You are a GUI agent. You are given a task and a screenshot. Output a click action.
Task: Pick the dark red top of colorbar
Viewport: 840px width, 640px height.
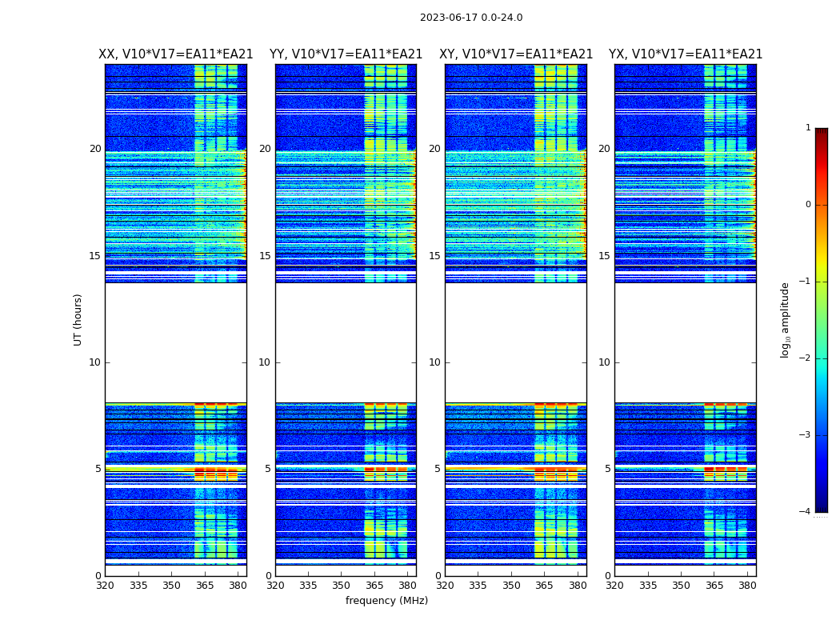pyautogui.click(x=821, y=132)
